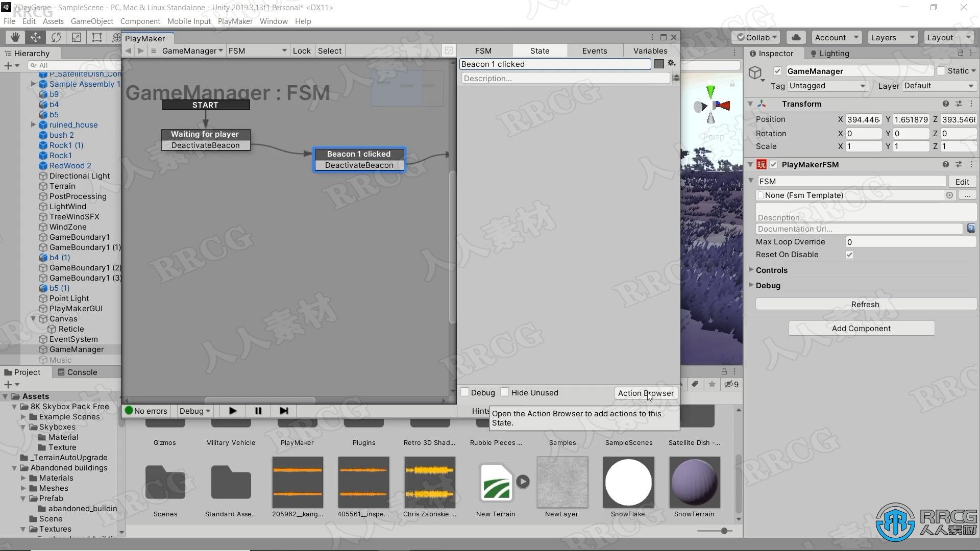Select the Move tool in Unity toolbar
Viewport: 980px width, 551px height.
point(36,37)
